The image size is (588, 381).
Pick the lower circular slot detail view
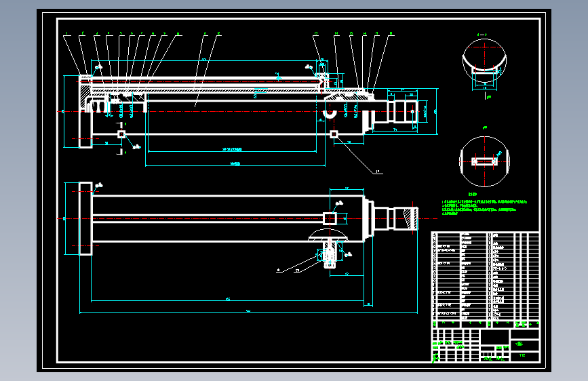484,161
